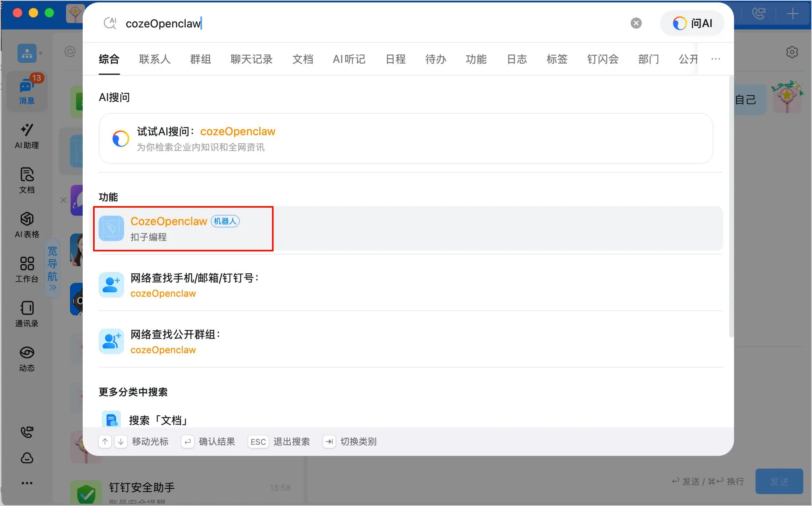Screen dimensions: 812x506
Task: Click the plus icon in title bar
Action: [793, 14]
